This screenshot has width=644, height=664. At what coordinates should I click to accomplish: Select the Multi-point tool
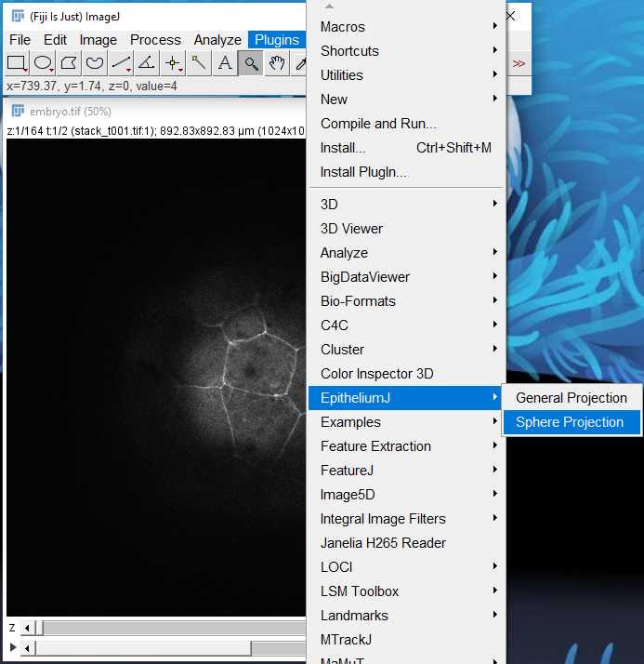pos(172,63)
